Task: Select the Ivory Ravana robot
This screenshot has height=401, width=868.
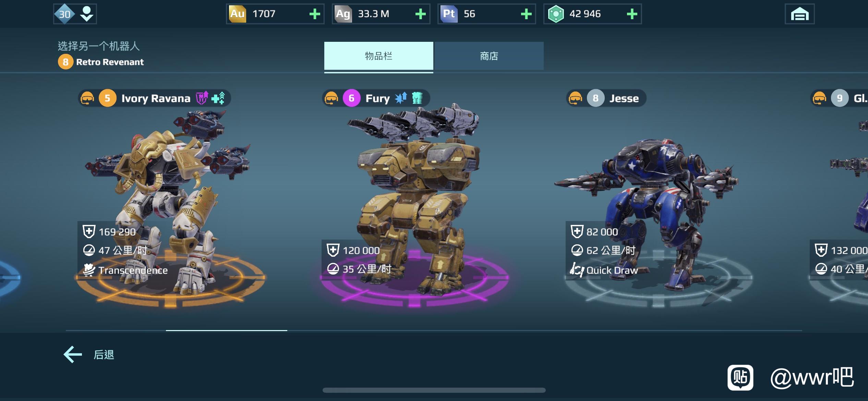Action: tap(168, 199)
